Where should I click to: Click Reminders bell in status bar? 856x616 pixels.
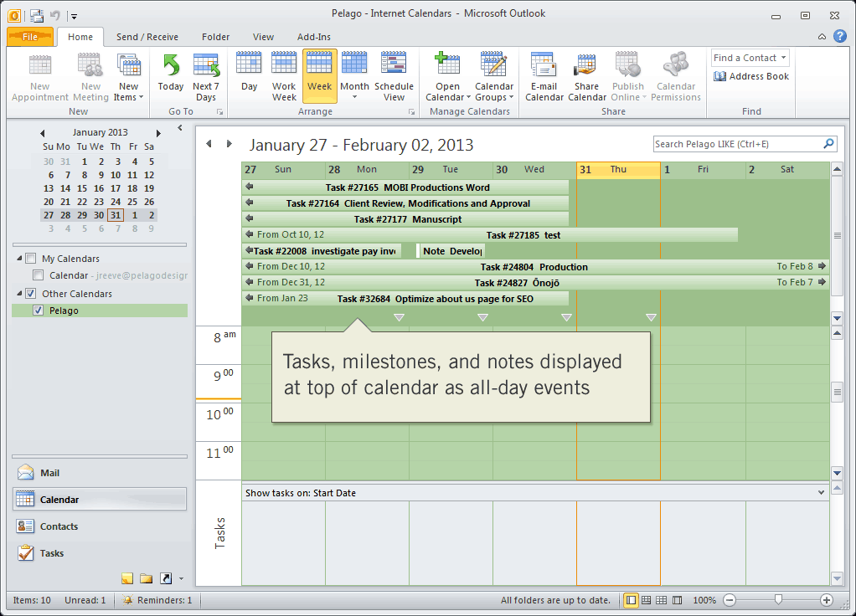click(128, 600)
